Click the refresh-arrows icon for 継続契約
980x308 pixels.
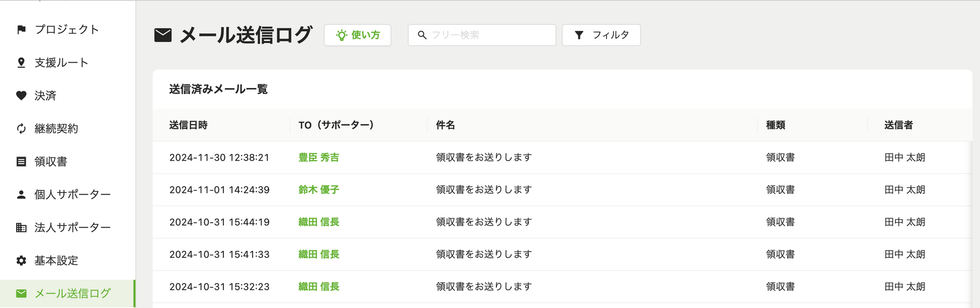click(x=21, y=129)
